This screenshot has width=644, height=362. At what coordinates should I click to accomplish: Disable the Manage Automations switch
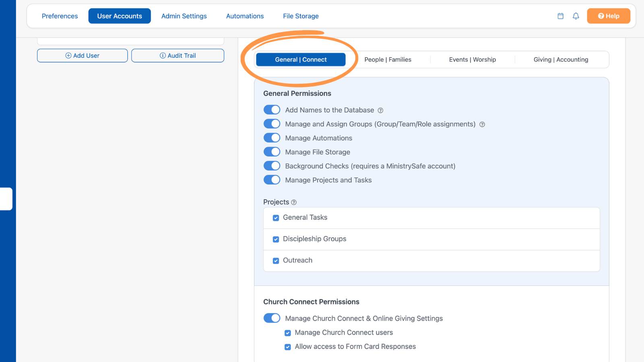coord(272,138)
